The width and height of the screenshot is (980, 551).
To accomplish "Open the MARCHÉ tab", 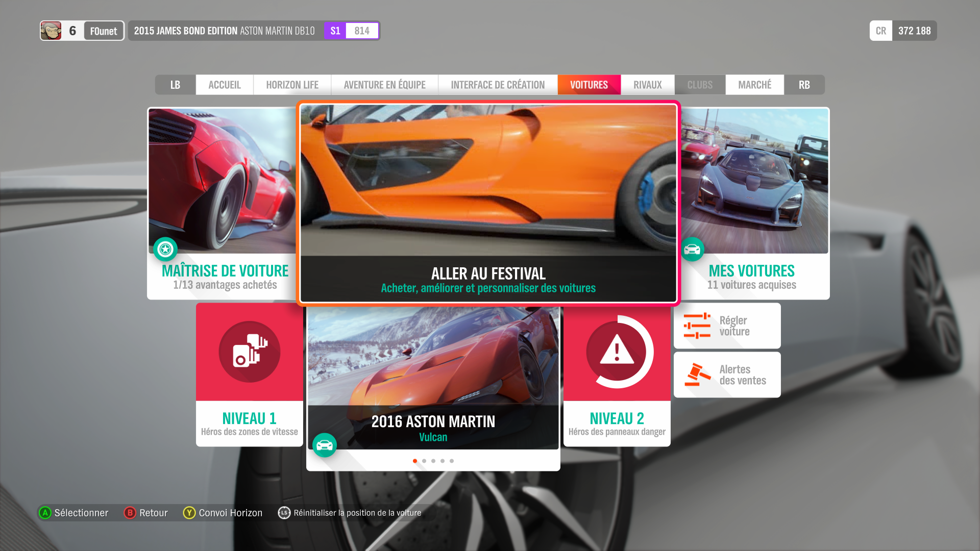I will [754, 85].
